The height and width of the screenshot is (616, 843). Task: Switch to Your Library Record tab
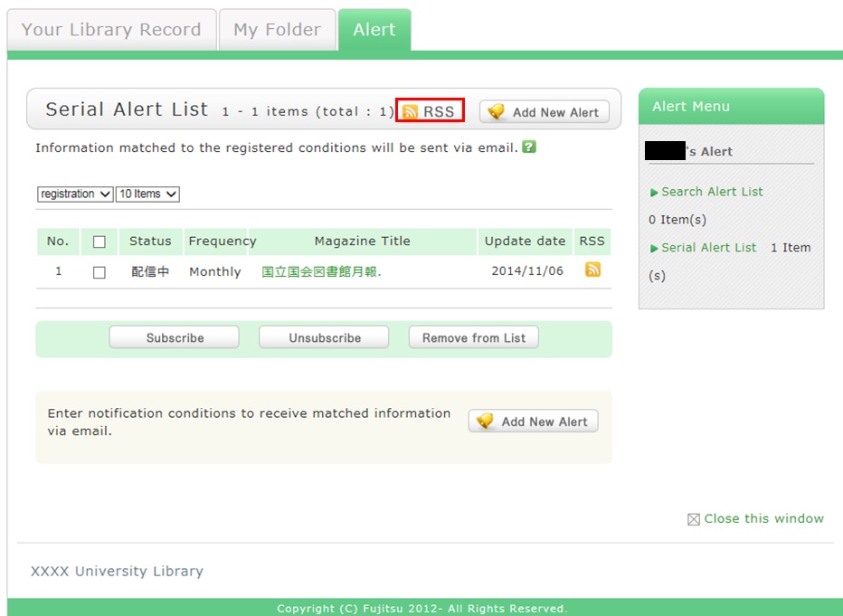point(111,30)
